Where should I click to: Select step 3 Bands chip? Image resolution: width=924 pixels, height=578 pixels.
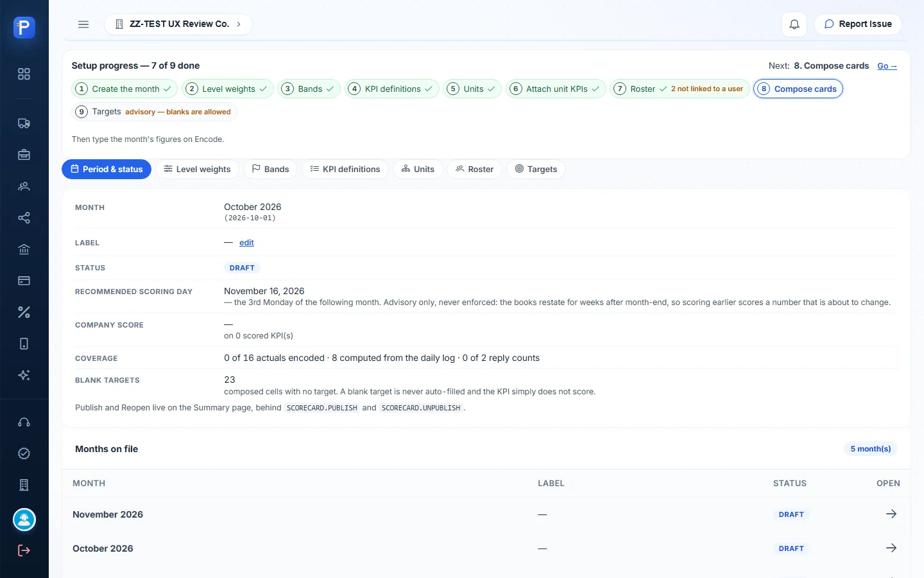click(x=309, y=89)
